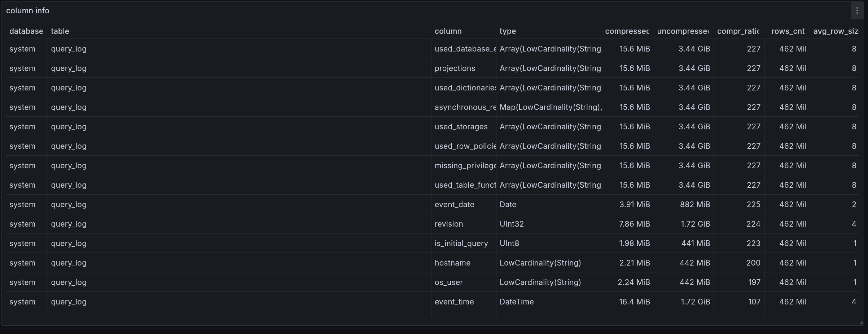Sort by the compr_ratio header

[738, 31]
